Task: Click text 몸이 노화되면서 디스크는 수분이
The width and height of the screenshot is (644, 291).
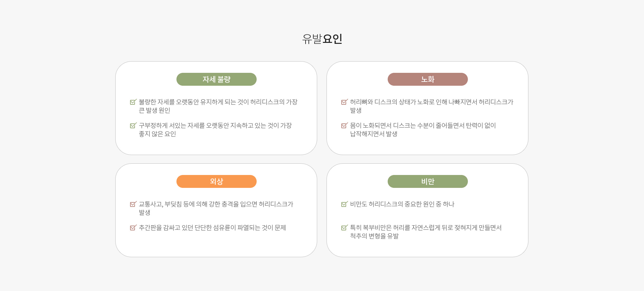Action: pos(392,125)
